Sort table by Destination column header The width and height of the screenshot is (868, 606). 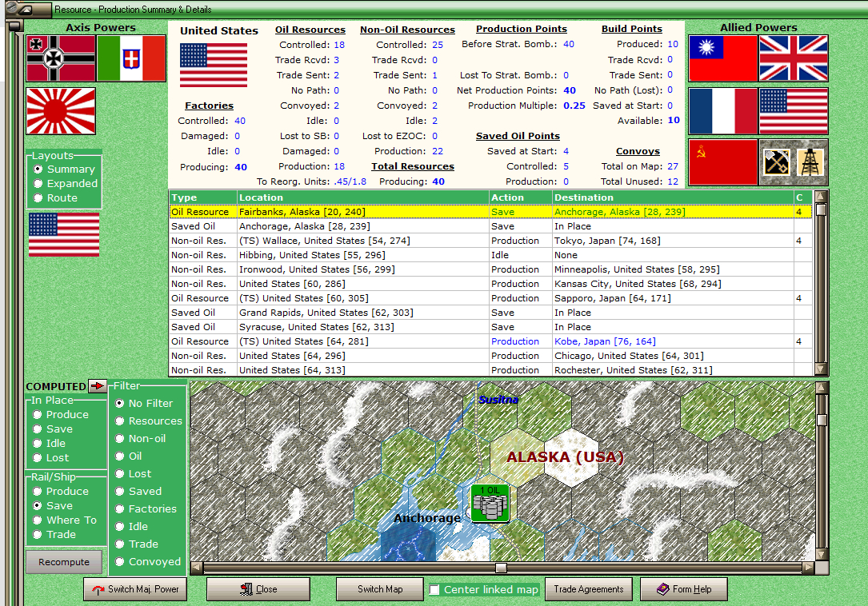[x=673, y=197]
